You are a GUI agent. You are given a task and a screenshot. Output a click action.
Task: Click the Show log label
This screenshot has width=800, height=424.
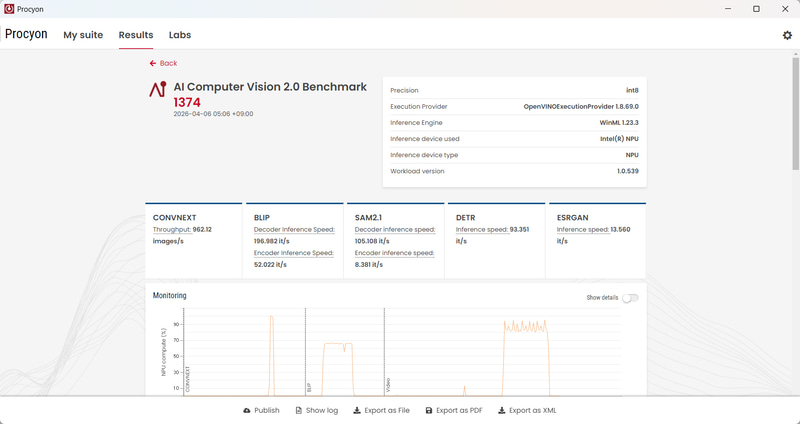[322, 410]
